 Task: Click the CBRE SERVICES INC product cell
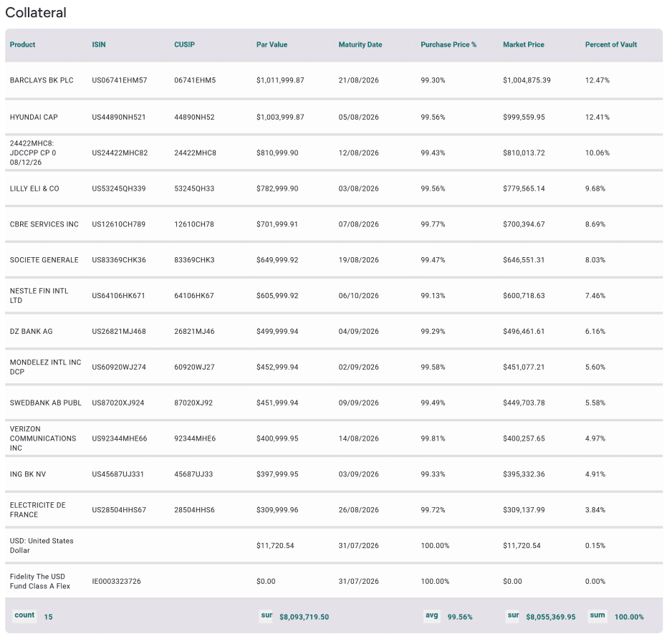(x=44, y=224)
